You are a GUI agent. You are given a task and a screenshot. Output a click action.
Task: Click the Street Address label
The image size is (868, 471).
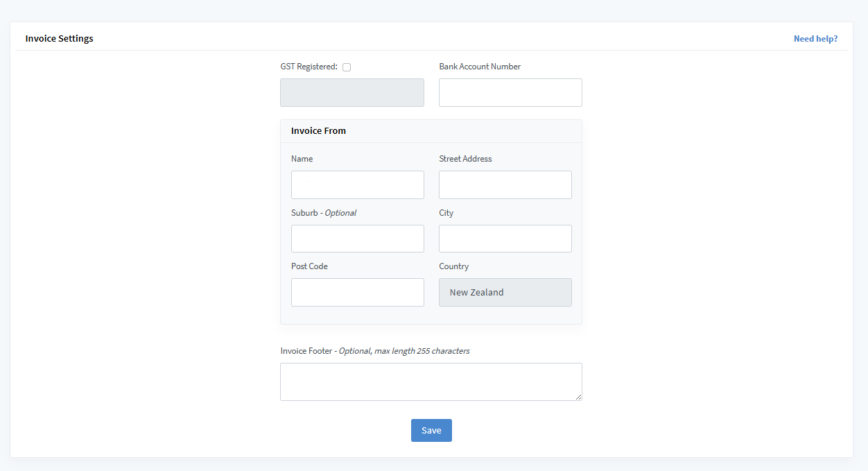pyautogui.click(x=465, y=159)
